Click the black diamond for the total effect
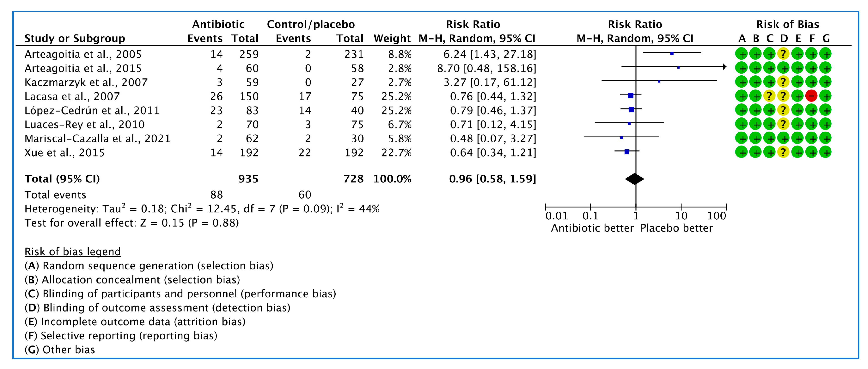 (x=634, y=179)
